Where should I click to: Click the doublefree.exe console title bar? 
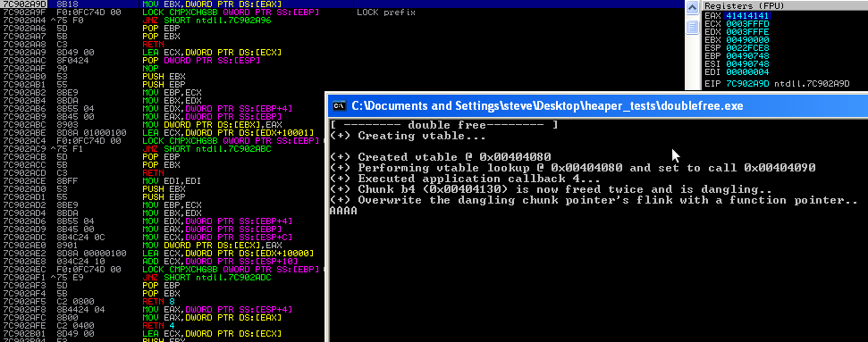coord(597,105)
